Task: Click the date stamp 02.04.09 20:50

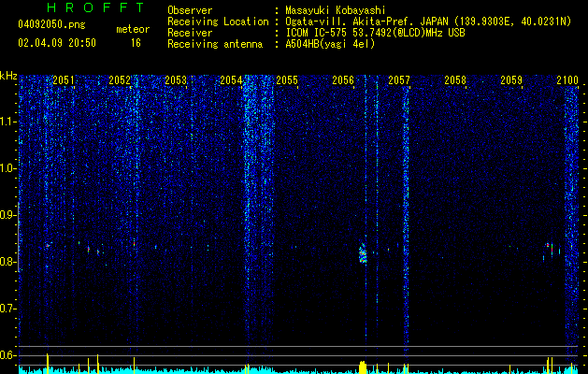Action: click(x=57, y=43)
